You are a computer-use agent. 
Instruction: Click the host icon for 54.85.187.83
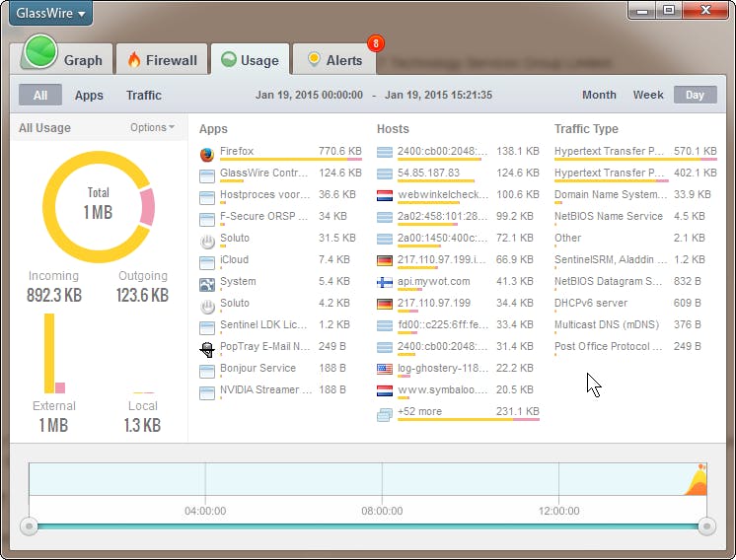385,174
